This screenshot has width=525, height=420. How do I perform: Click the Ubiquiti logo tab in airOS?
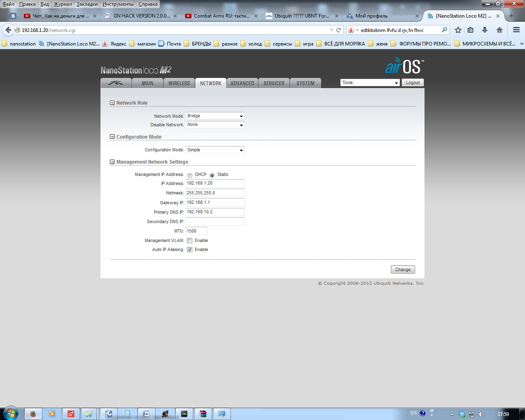click(x=116, y=83)
